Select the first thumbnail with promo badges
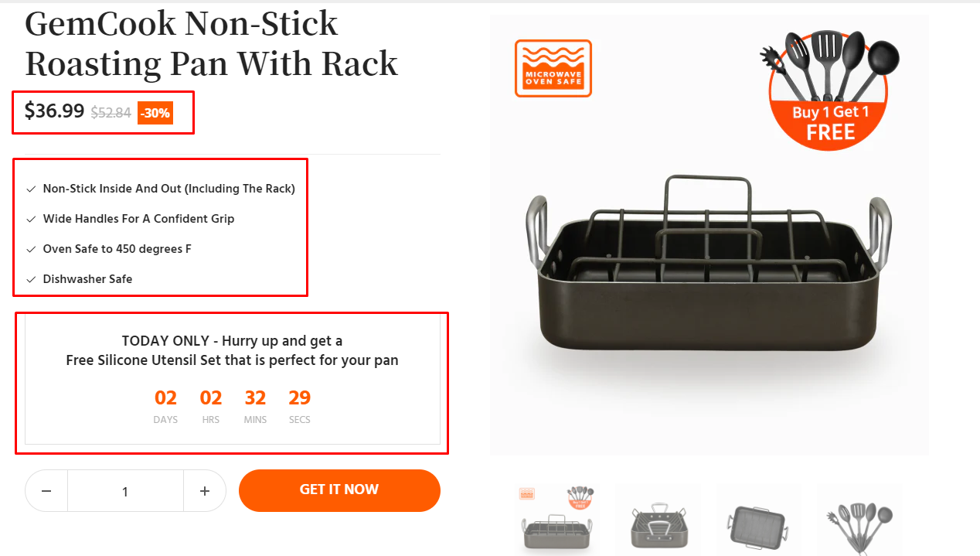Screen dimensions: 980x556 556,518
